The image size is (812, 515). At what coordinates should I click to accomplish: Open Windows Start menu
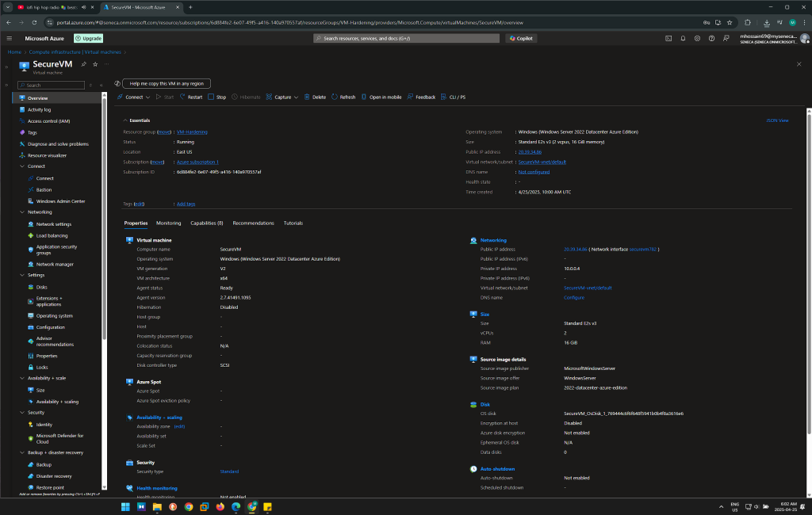coord(125,507)
